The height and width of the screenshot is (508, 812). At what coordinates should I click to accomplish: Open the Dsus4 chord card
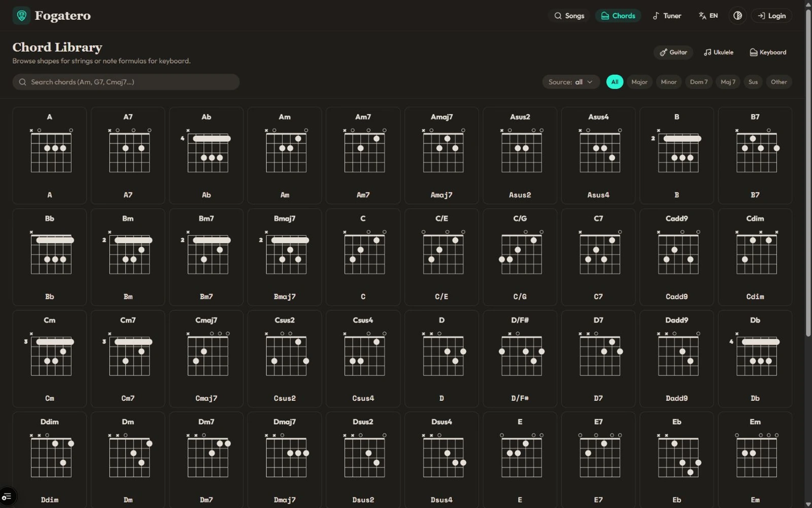point(442,460)
